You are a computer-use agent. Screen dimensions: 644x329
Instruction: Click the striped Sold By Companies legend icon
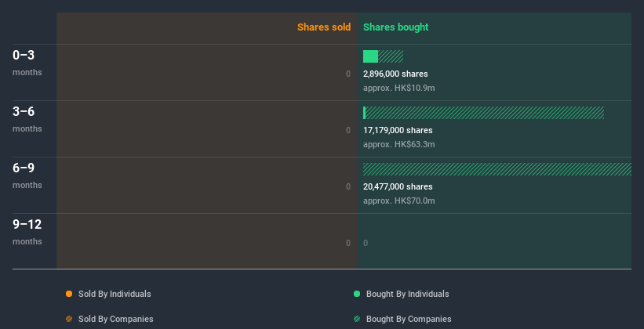[69, 319]
